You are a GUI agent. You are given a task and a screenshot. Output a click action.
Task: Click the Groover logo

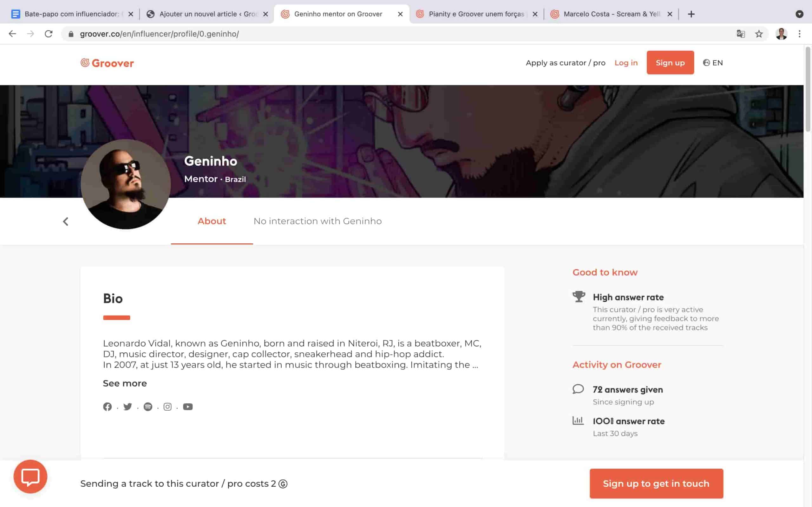(107, 63)
